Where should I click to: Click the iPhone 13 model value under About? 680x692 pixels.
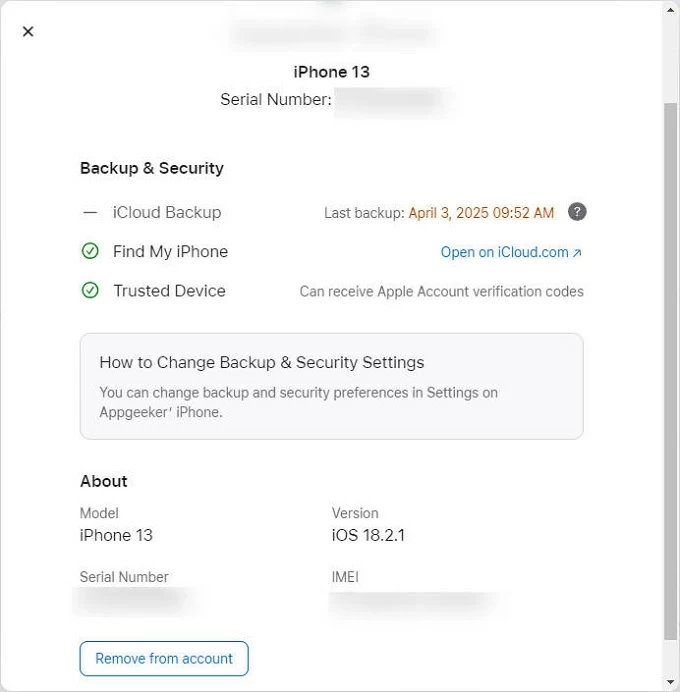coord(116,535)
